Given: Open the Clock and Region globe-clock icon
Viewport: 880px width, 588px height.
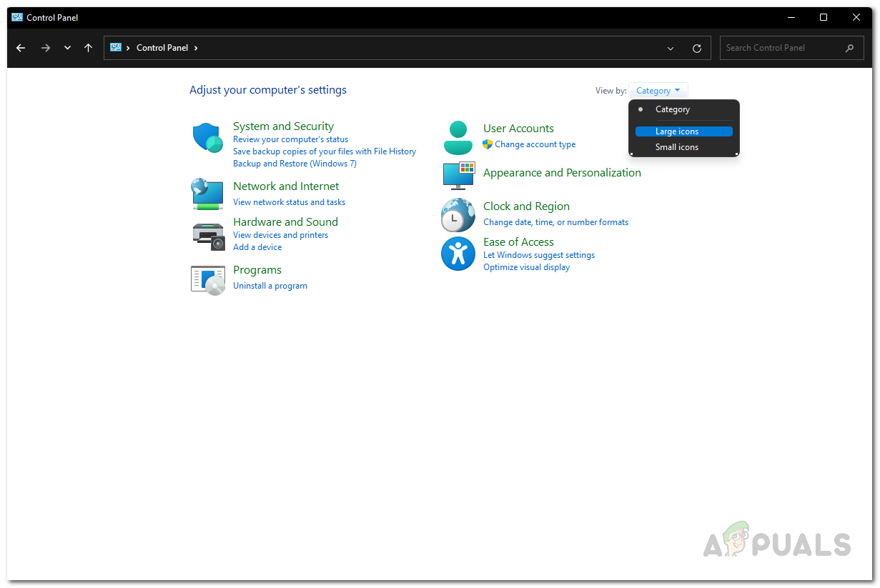Looking at the screenshot, I should (458, 215).
